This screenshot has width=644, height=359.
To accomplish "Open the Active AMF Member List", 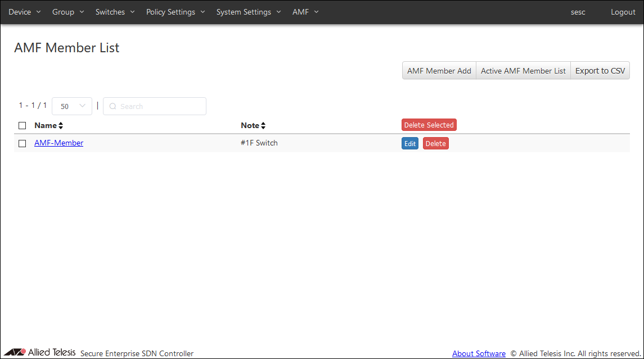I will click(523, 71).
